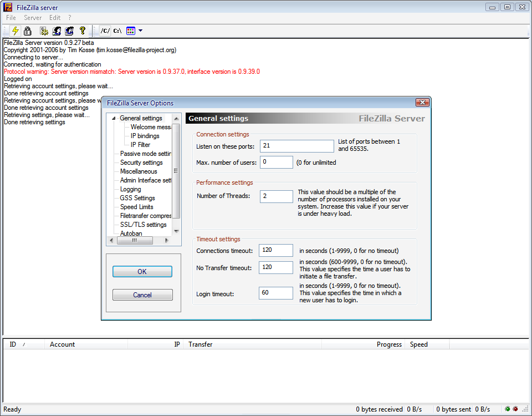Viewport: 532px width, 416px height.
Task: Click the Number of Threads field
Action: (x=276, y=196)
